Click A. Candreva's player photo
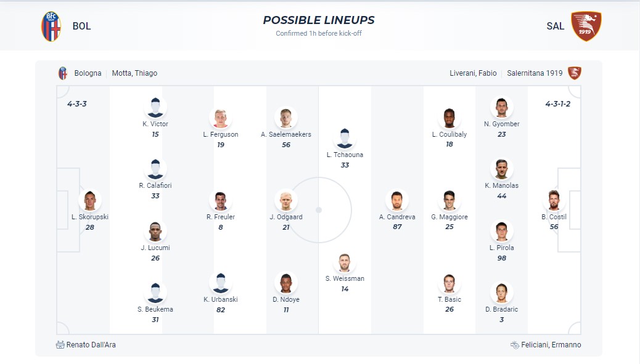This screenshot has height=364, width=640. point(397,201)
